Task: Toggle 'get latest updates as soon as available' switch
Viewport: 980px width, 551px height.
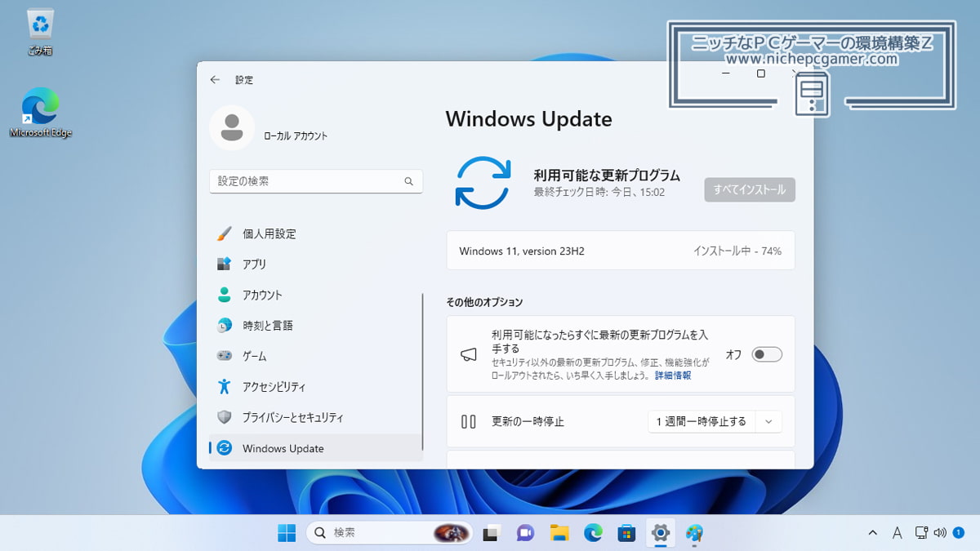Action: 767,354
